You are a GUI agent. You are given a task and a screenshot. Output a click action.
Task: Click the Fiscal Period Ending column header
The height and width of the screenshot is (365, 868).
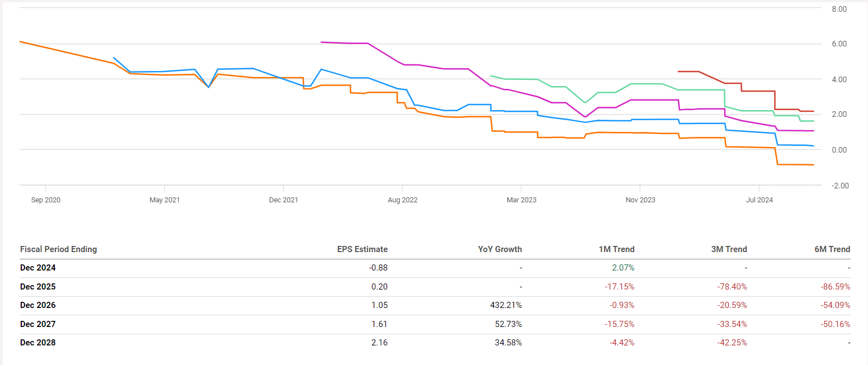[x=58, y=249]
